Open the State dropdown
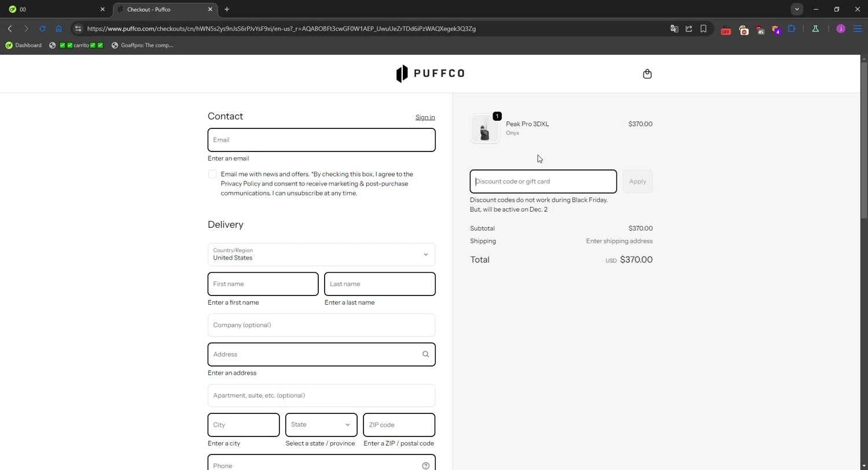 pyautogui.click(x=321, y=425)
